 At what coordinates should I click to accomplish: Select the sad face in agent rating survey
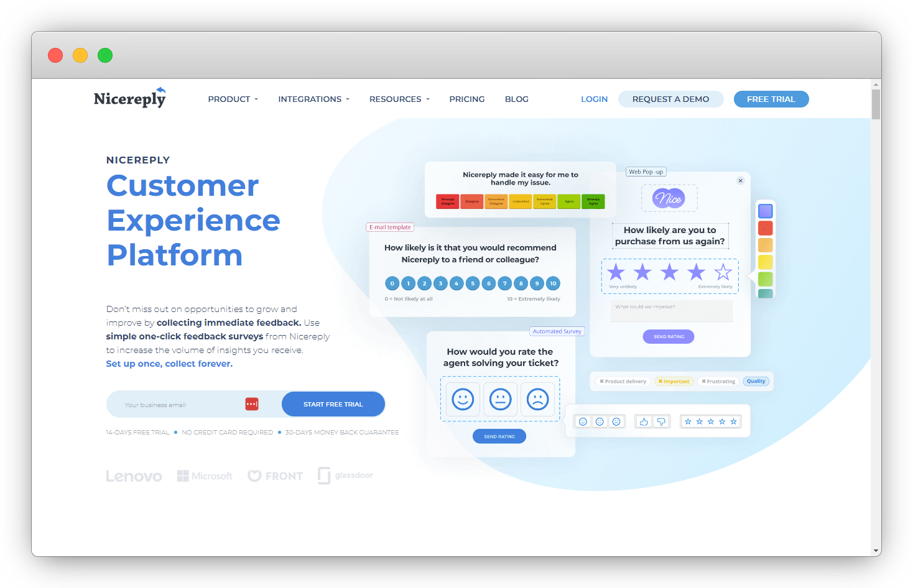(x=538, y=399)
